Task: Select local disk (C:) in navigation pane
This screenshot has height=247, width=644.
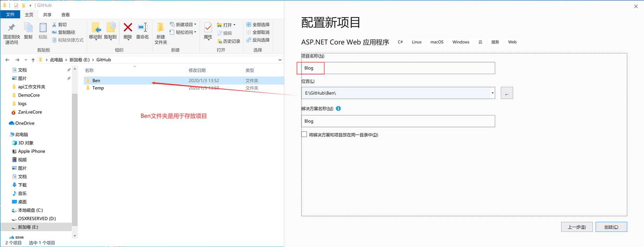Action: pos(30,210)
